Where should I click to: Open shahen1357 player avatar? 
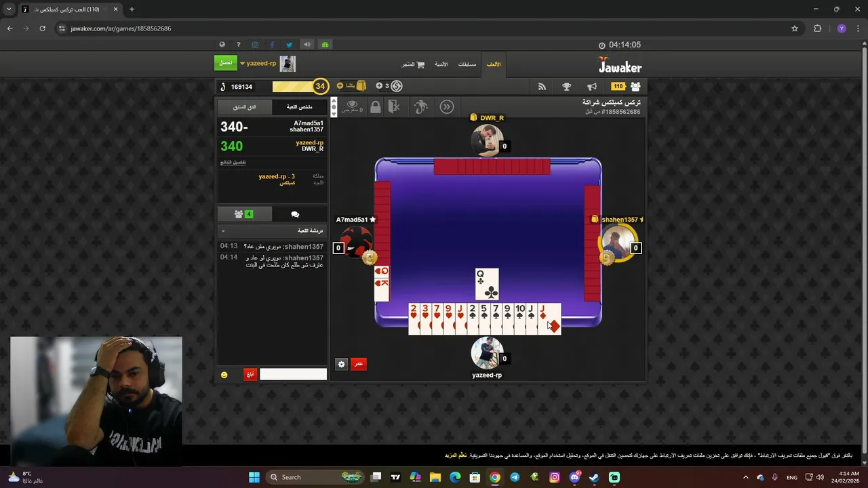618,242
